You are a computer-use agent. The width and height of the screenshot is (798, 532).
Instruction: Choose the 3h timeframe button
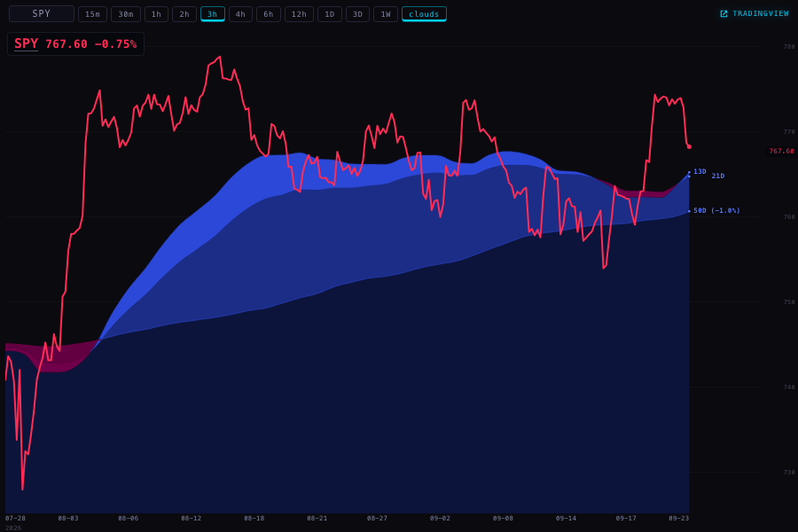pos(213,14)
